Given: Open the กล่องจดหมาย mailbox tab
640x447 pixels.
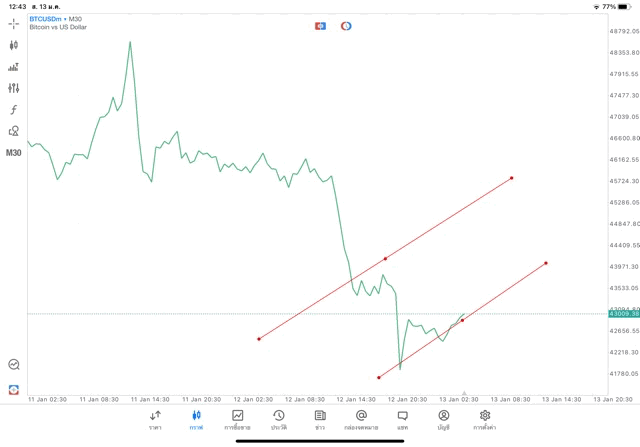Looking at the screenshot, I should [361, 419].
